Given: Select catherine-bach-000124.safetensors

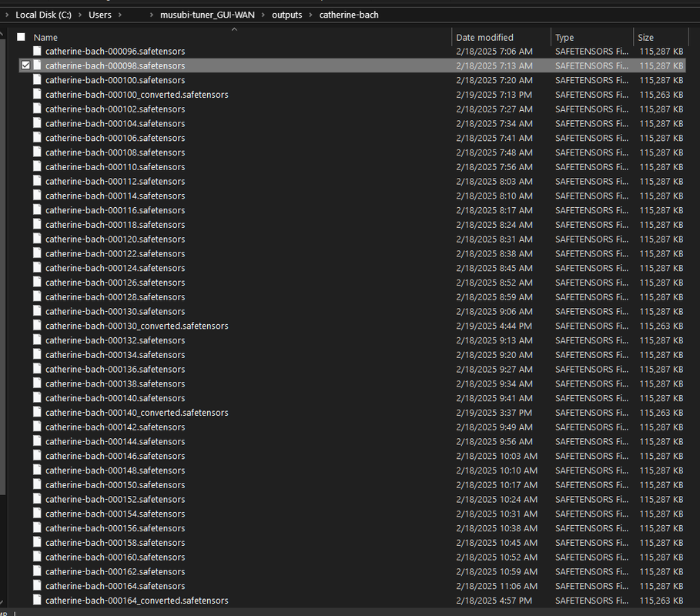Looking at the screenshot, I should pyautogui.click(x=115, y=268).
